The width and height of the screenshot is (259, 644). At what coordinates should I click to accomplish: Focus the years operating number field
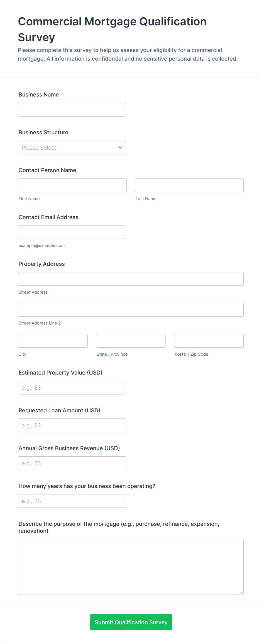72,501
